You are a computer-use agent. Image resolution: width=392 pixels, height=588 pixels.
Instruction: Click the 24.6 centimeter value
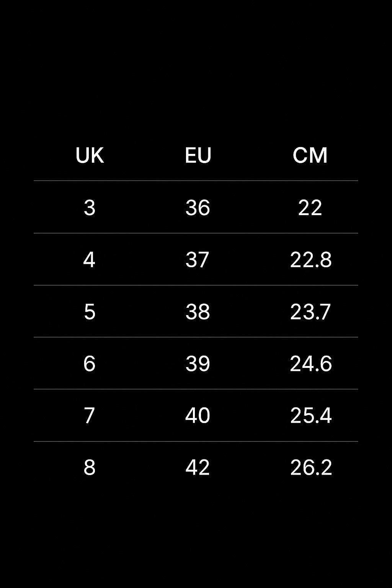(x=310, y=364)
